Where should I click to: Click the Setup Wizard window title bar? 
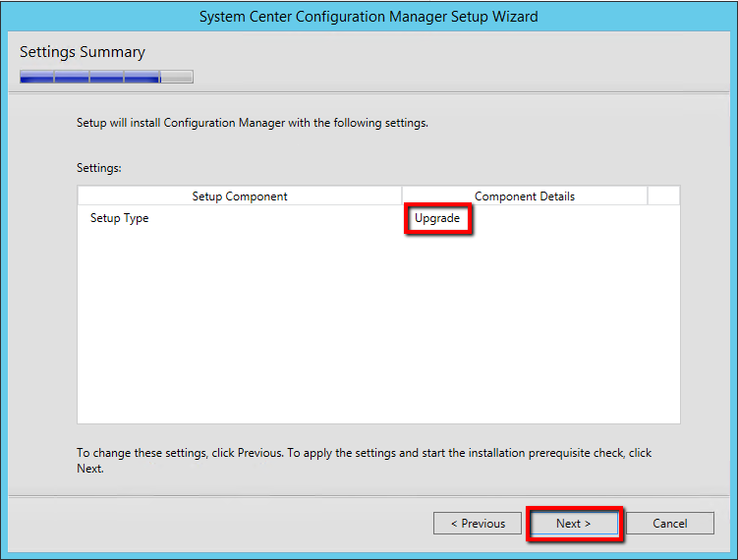pos(369,17)
